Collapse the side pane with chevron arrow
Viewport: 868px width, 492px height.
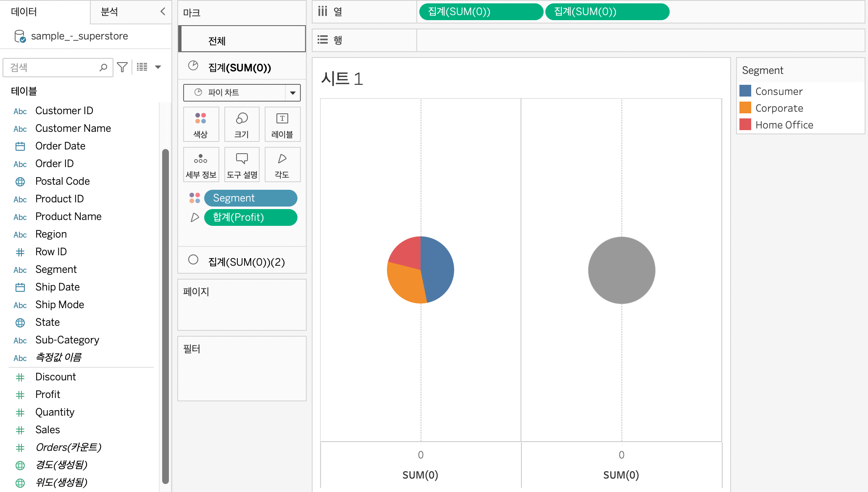coord(163,12)
